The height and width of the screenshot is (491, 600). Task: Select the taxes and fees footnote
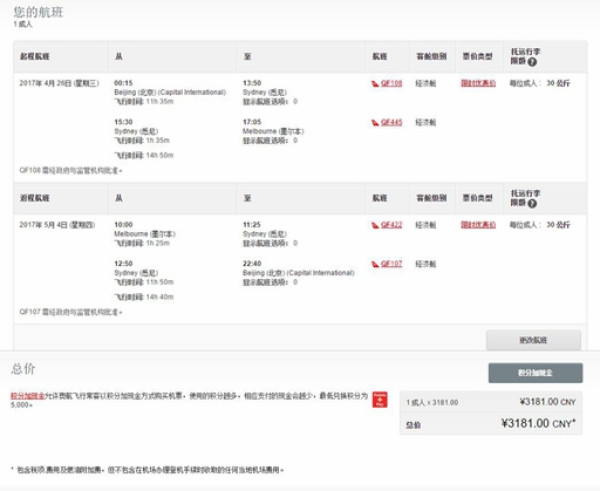(147, 470)
